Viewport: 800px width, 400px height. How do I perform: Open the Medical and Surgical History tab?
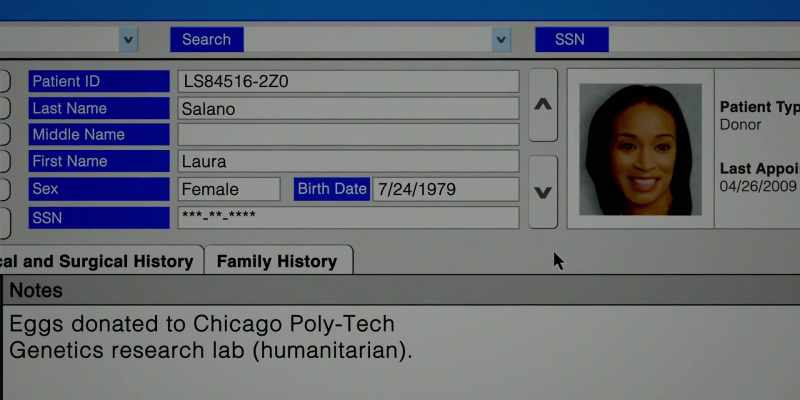tap(101, 261)
